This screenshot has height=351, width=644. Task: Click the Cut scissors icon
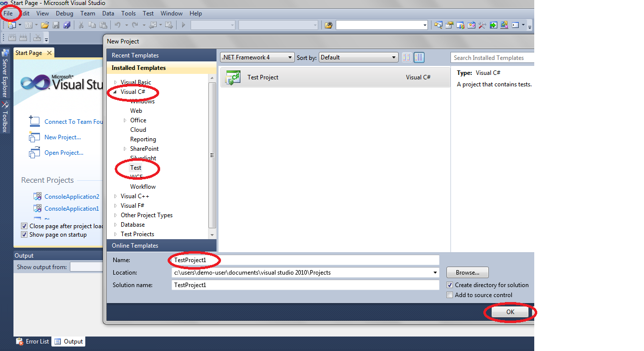tap(81, 25)
